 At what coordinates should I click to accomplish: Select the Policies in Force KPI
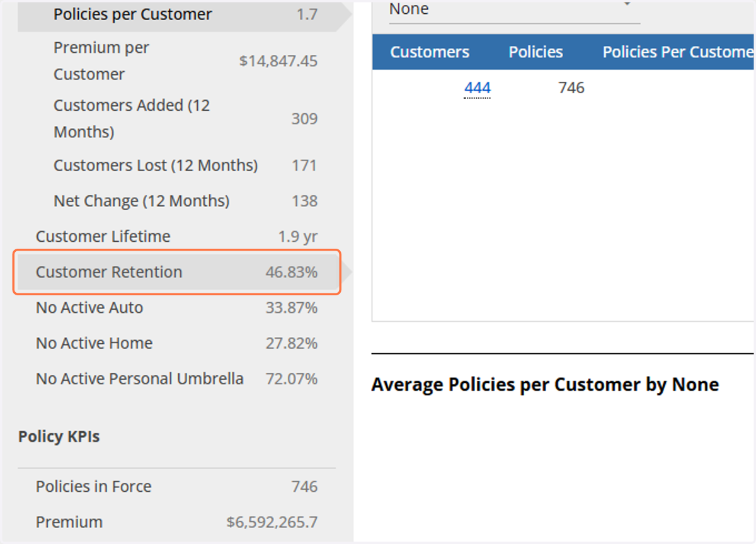176,487
